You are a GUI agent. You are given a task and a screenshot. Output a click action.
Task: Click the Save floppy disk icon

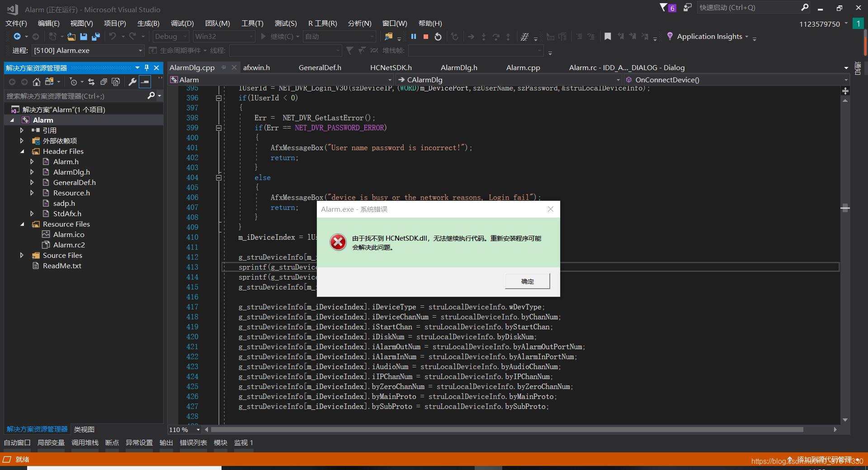(84, 37)
